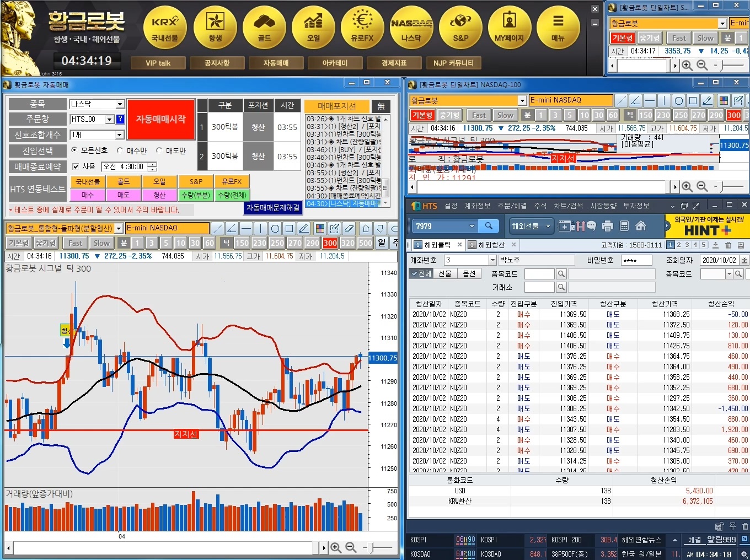Screen dimensions: 750x560
Task: Expand the 황금로봇 dropdown in NASDAQ-100 window
Action: 522,100
